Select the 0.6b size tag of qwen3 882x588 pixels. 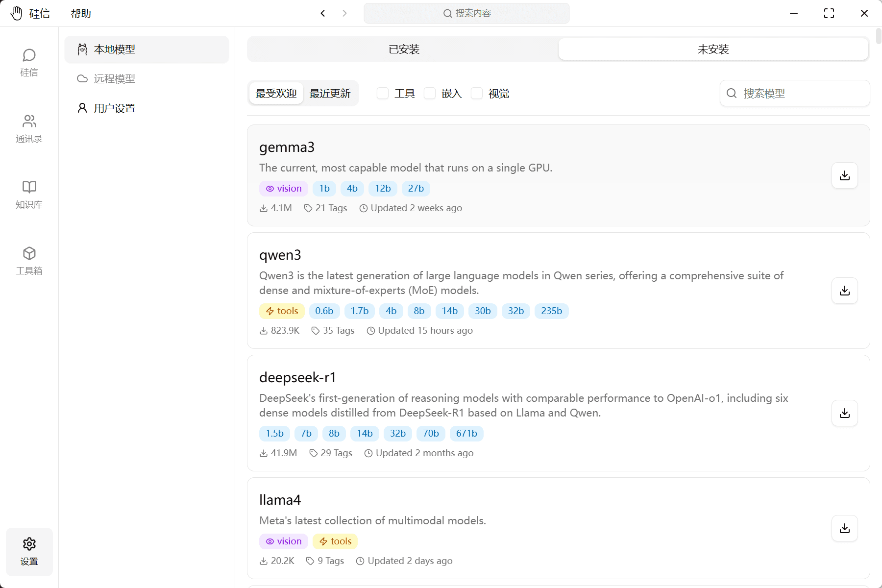pyautogui.click(x=324, y=311)
